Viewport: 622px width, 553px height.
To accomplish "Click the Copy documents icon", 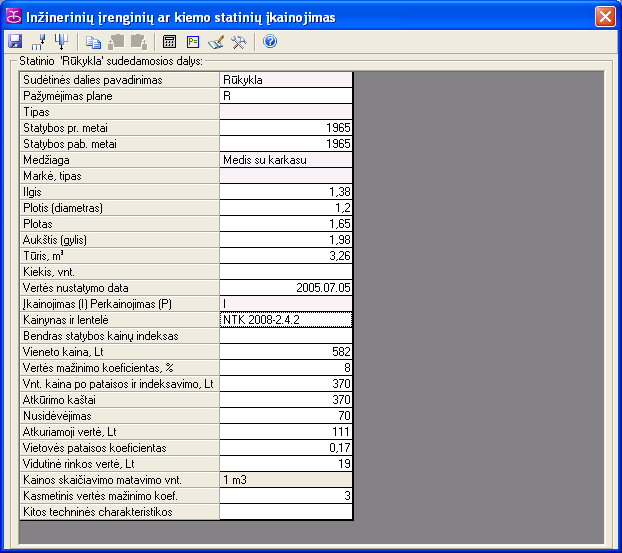I will 93,42.
